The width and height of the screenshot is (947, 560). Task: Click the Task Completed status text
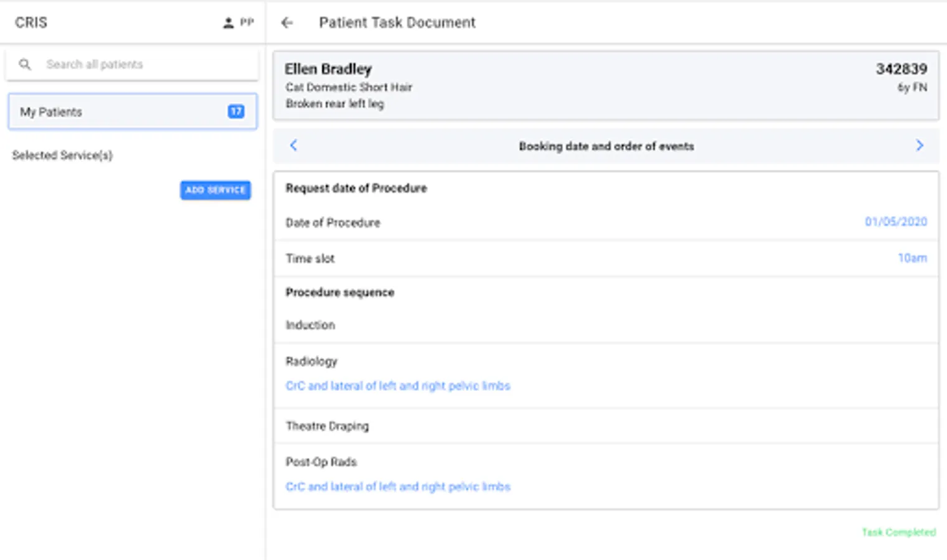[898, 532]
